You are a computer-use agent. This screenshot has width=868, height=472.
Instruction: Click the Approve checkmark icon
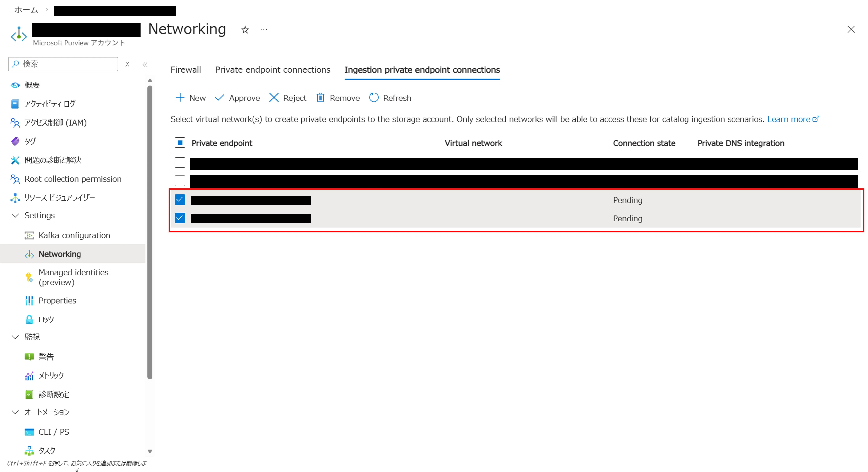(x=219, y=98)
